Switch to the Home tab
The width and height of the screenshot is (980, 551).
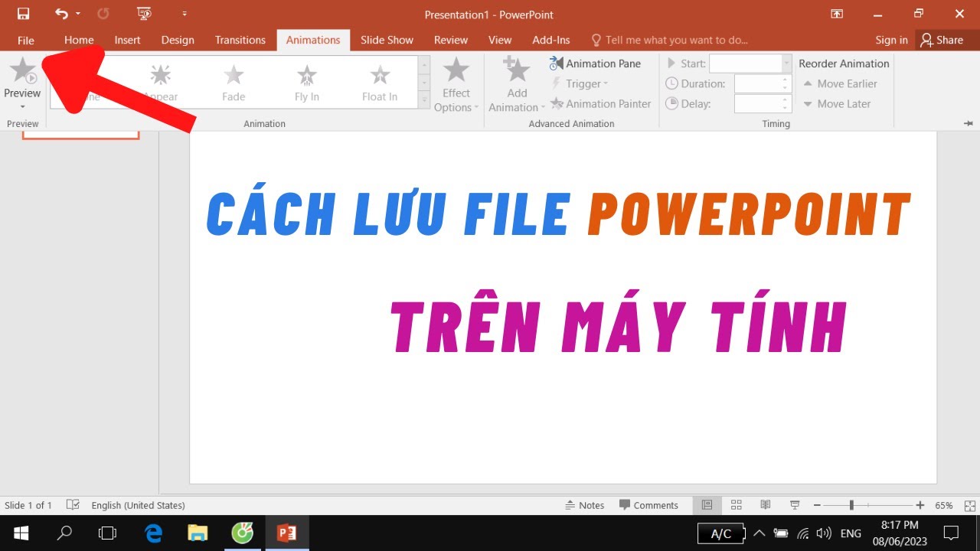pyautogui.click(x=79, y=40)
